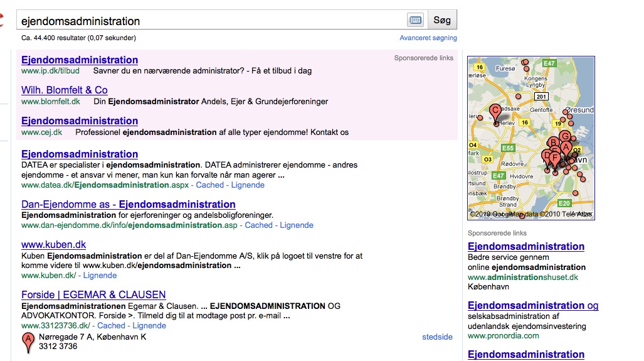Click the Sponsorerede links label above the ads

(423, 58)
